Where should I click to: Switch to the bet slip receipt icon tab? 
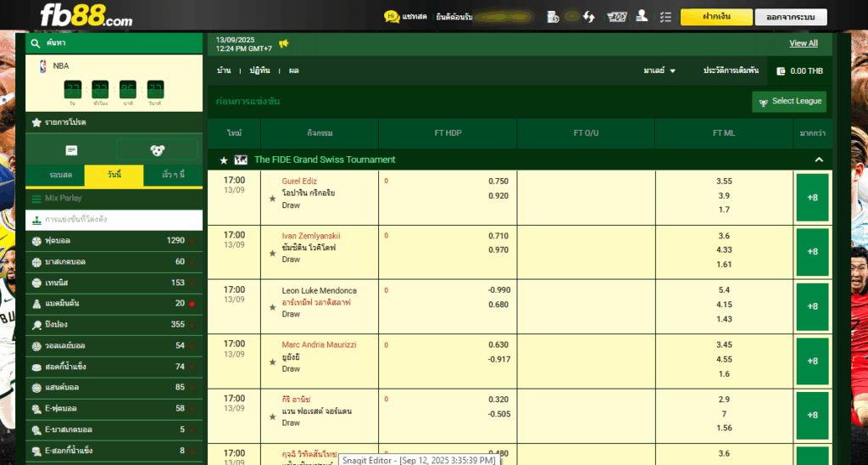pos(71,150)
